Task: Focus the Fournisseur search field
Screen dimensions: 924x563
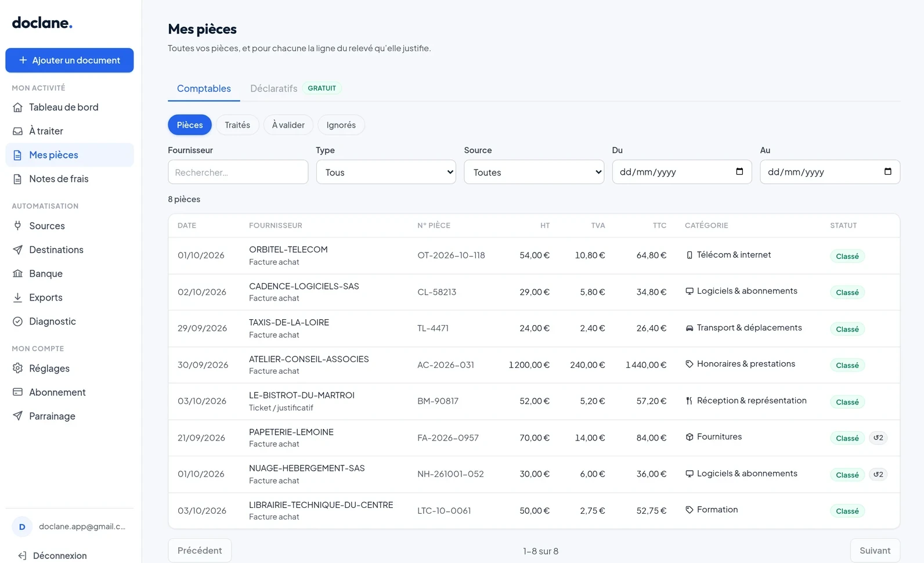Action: click(238, 172)
